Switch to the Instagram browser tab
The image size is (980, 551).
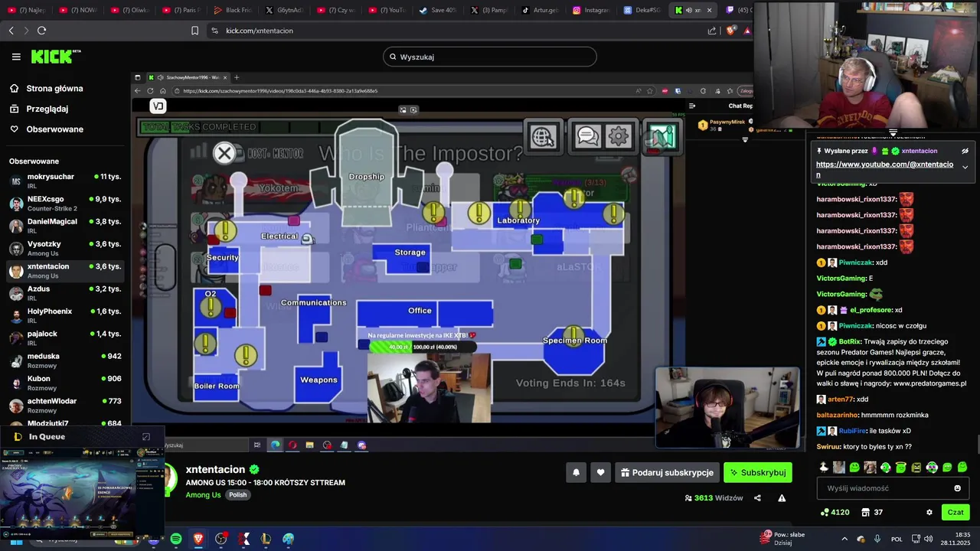590,10
